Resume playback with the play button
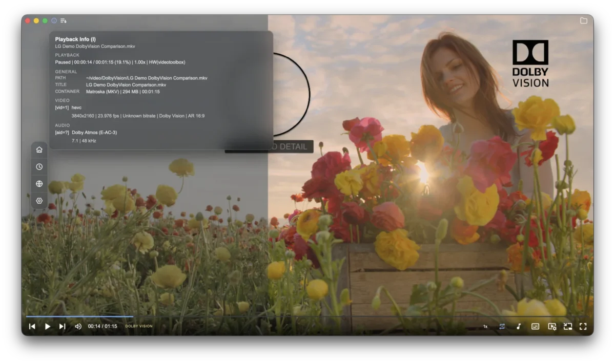This screenshot has width=615, height=364. tap(48, 326)
